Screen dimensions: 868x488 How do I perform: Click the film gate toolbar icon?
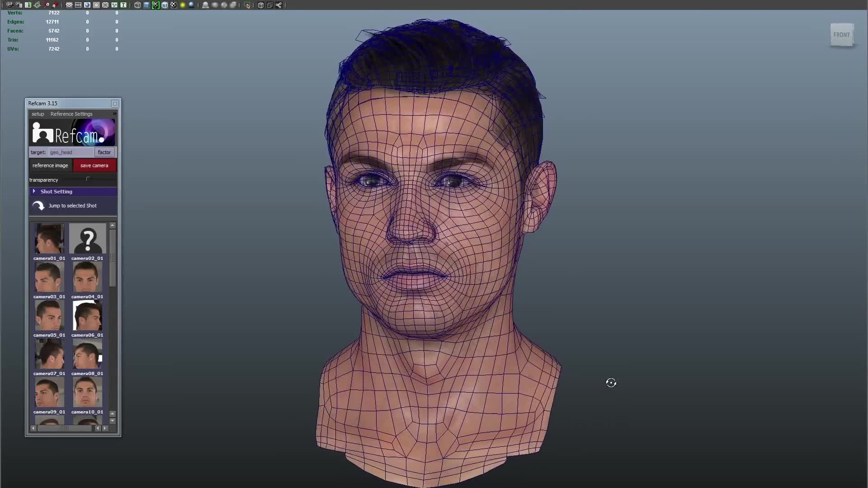(x=78, y=5)
